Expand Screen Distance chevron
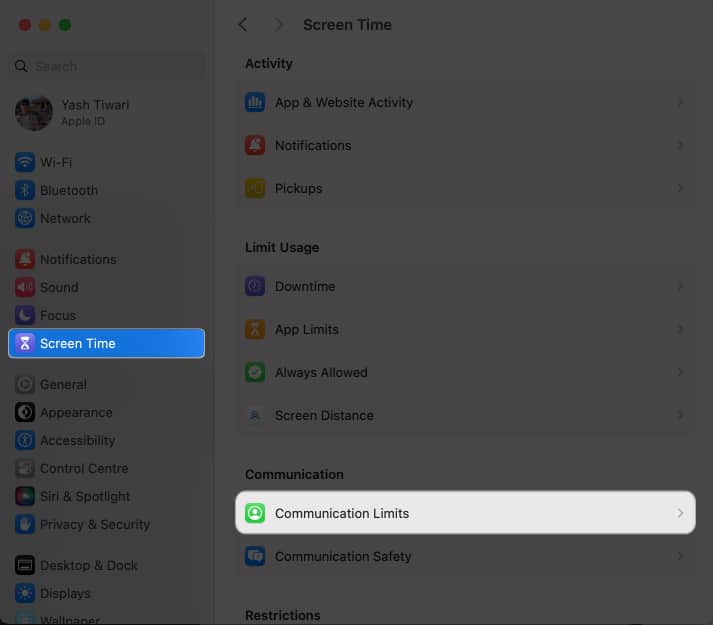 [x=680, y=415]
